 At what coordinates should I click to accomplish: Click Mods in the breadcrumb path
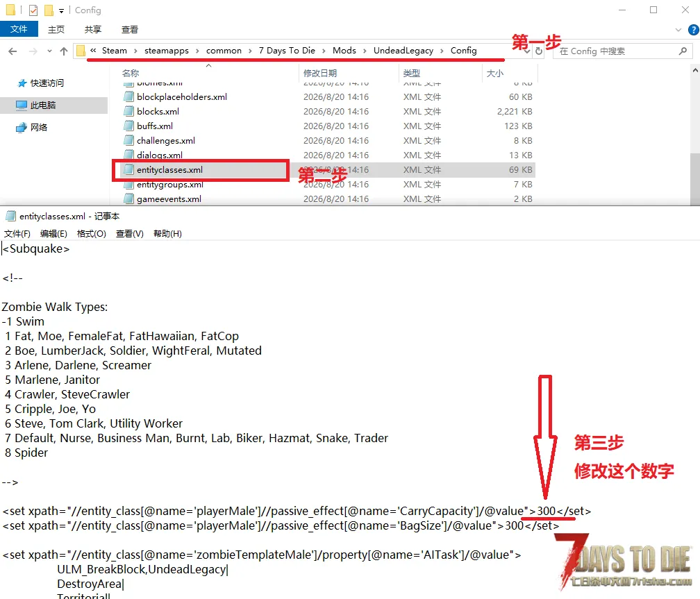click(x=344, y=51)
